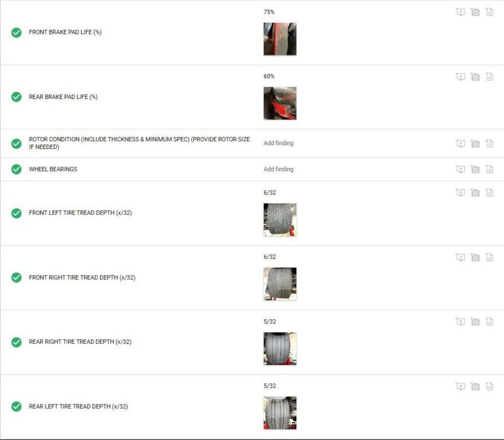
Task: Add note to Rear Left Tire Tread row
Action: [490, 386]
